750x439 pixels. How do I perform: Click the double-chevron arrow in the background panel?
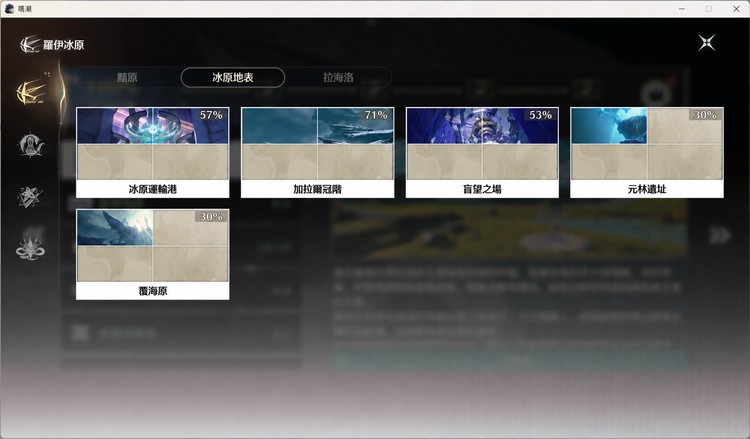pyautogui.click(x=719, y=235)
